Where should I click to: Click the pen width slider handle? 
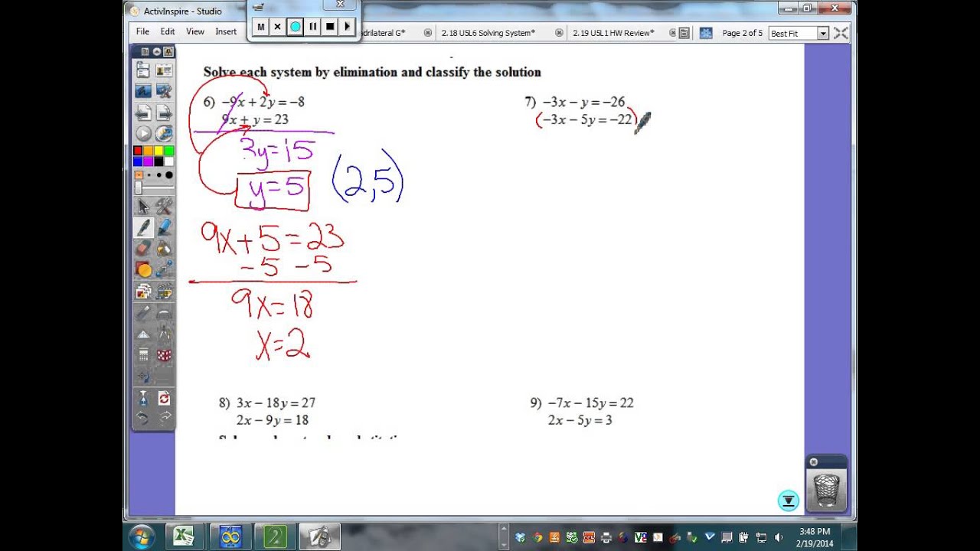click(x=139, y=188)
